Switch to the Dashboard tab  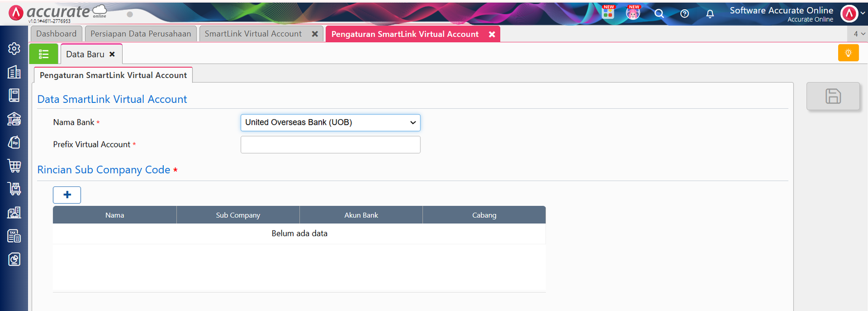(56, 34)
